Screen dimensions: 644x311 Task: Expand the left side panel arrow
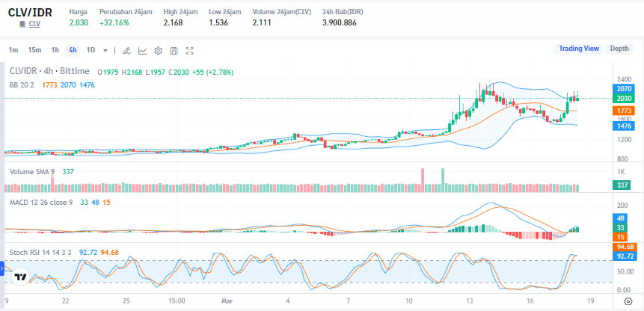2,273
